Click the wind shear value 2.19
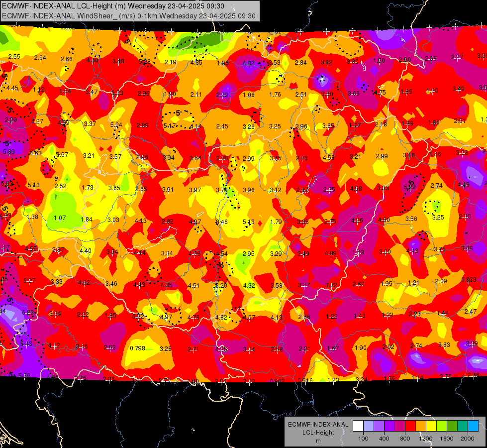 click(171, 62)
